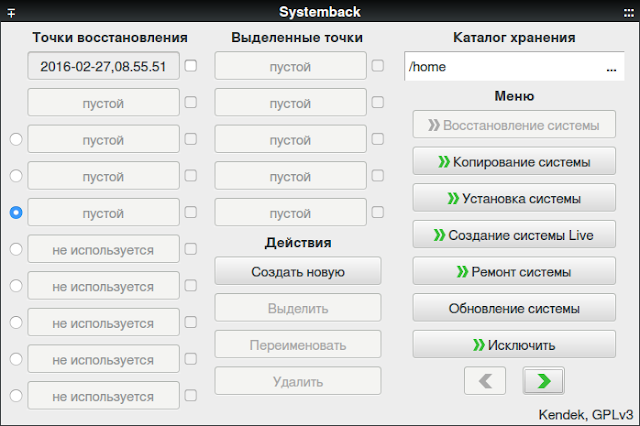Click the gray previous-page arrow button
This screenshot has width=640, height=426.
[x=484, y=381]
